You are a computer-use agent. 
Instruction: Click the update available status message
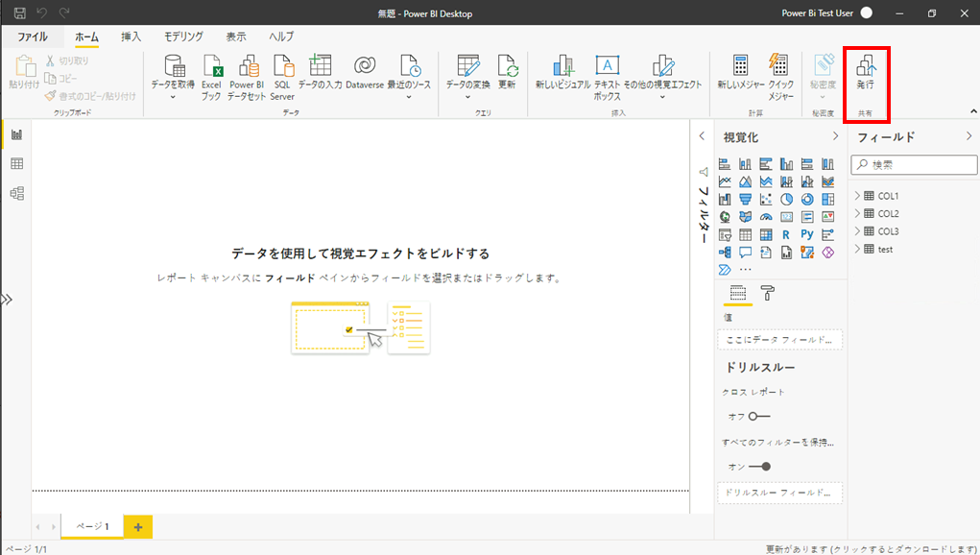point(870,548)
